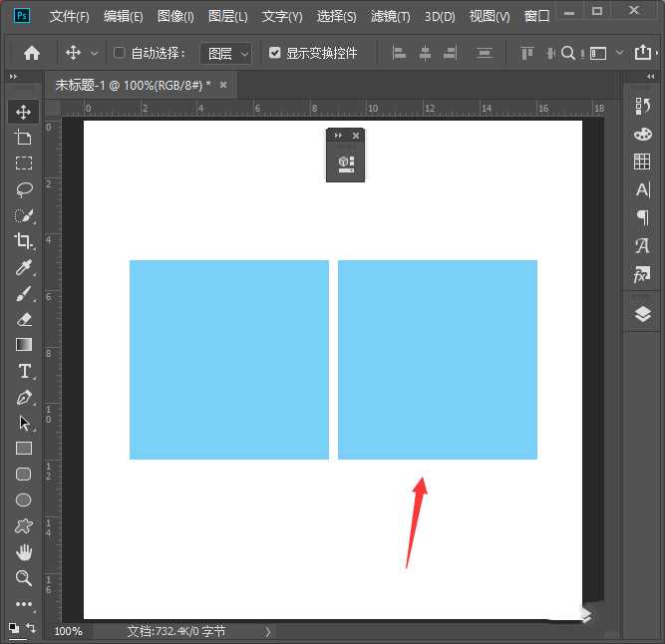Click the Home button in options bar

[x=32, y=53]
